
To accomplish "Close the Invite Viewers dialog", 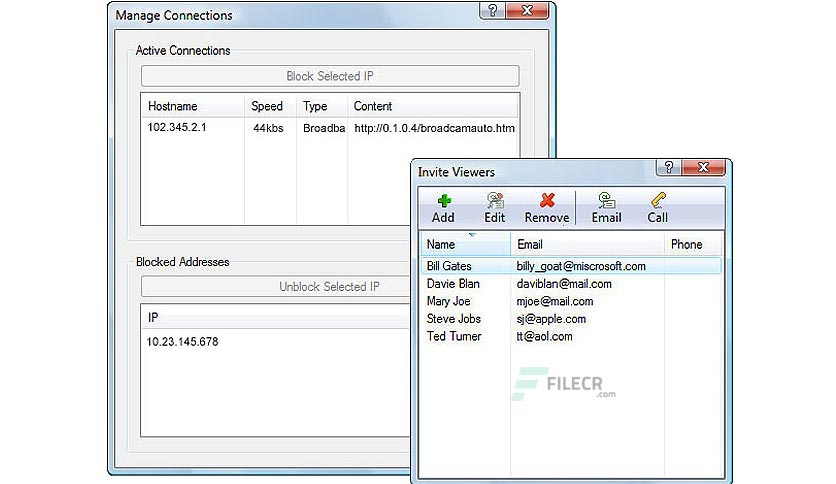I will [x=703, y=167].
